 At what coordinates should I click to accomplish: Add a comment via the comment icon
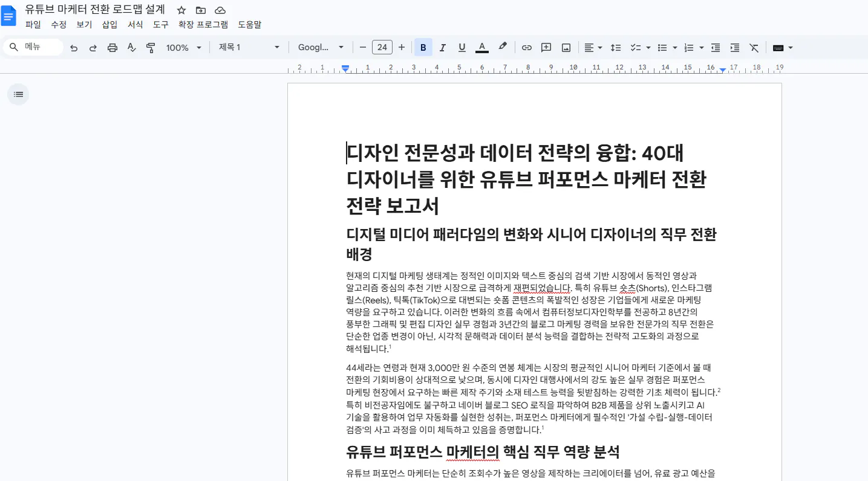(546, 47)
